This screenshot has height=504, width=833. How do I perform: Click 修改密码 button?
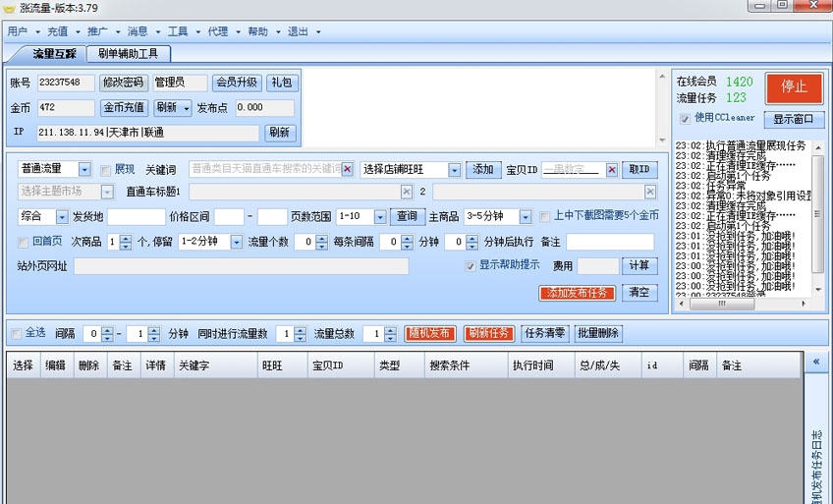(x=123, y=83)
